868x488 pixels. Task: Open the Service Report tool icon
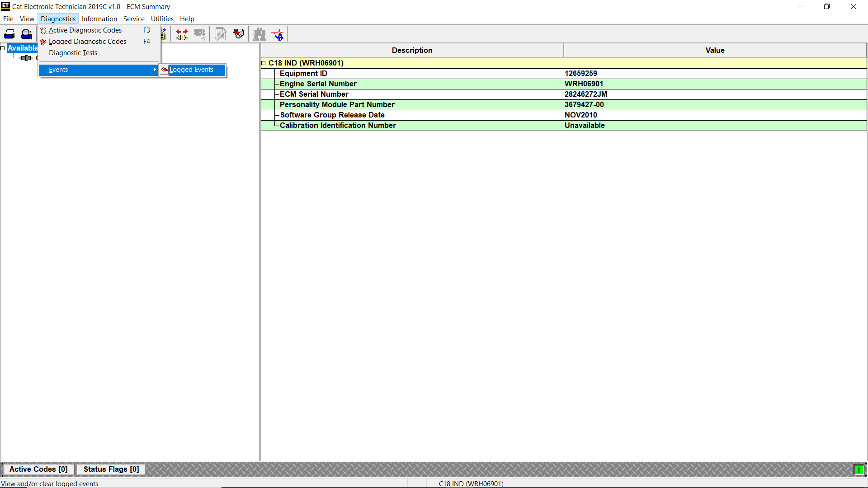(x=220, y=34)
